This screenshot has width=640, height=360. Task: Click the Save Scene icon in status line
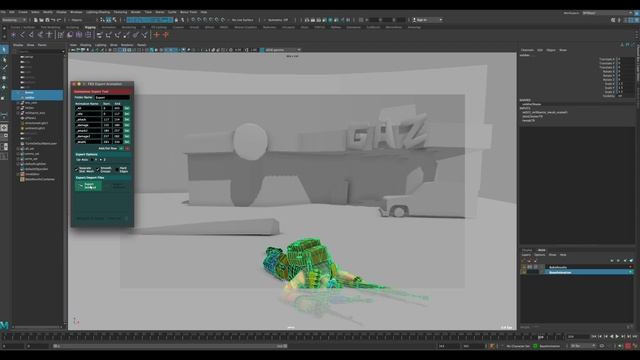pos(47,20)
